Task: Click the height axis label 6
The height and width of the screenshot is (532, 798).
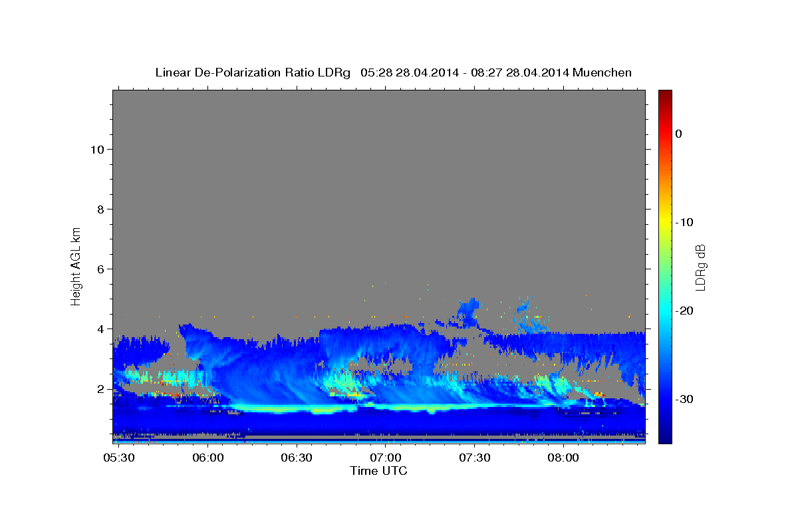Action: click(100, 269)
